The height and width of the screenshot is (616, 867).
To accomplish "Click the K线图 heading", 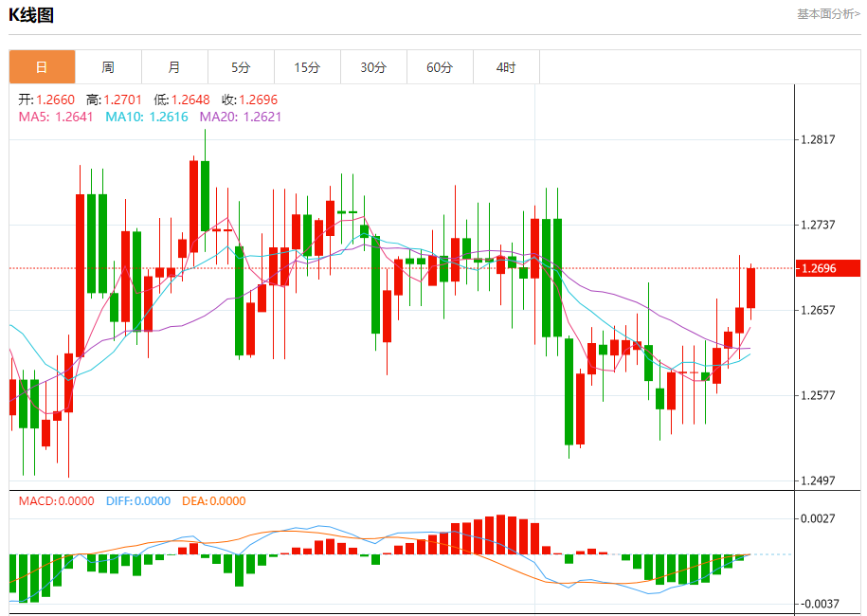I will [31, 15].
